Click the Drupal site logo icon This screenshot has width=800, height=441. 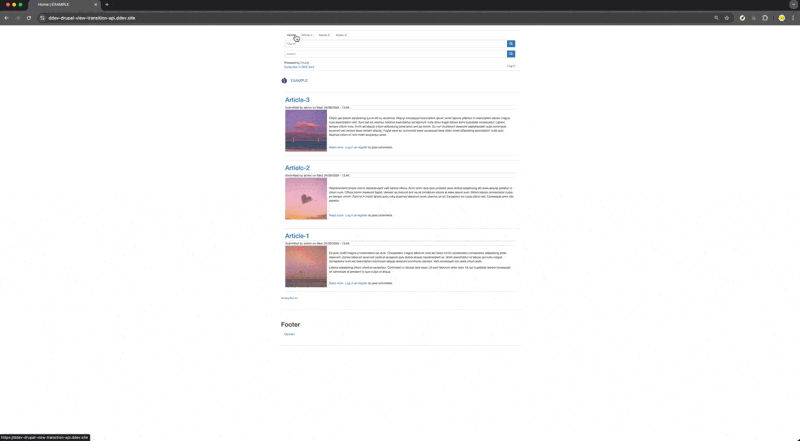[x=284, y=81]
